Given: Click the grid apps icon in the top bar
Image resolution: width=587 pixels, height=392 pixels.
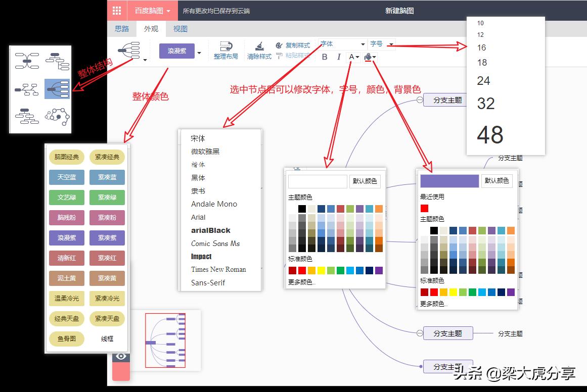Looking at the screenshot, I should click(117, 11).
